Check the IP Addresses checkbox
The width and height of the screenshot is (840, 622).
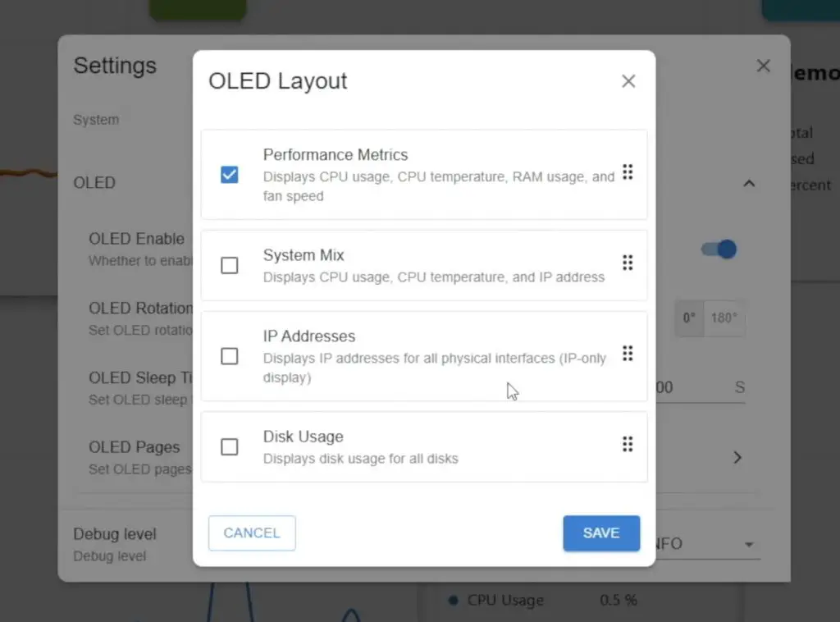[x=229, y=355]
